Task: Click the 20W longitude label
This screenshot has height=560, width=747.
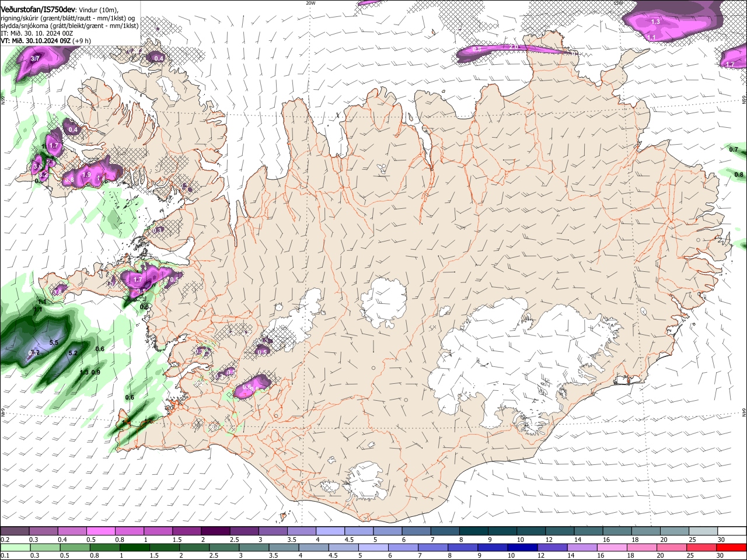Action: coord(310,3)
